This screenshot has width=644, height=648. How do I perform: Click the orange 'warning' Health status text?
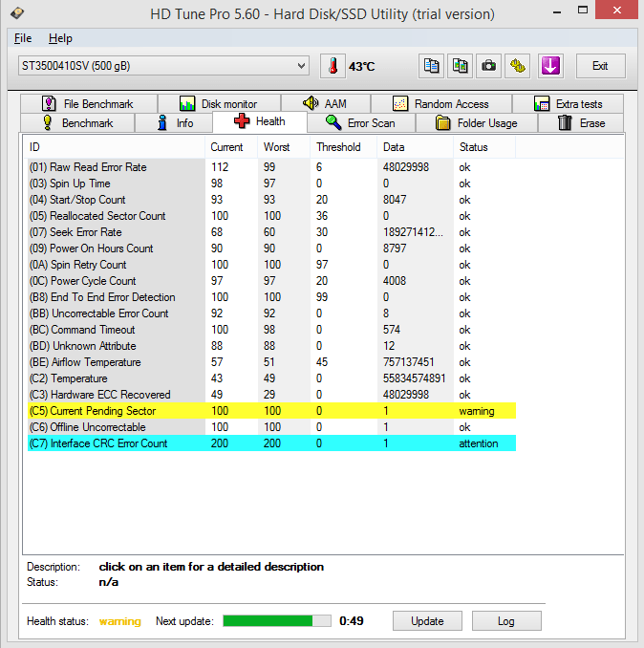point(120,621)
